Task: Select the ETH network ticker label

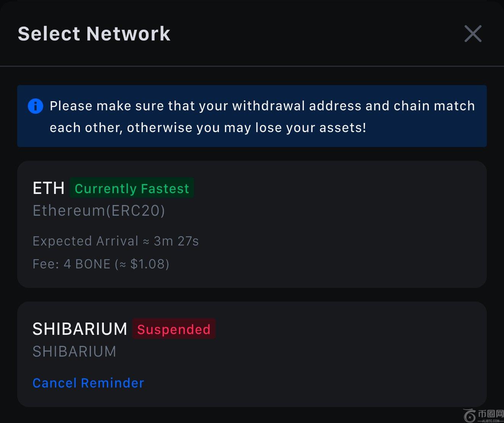Action: click(x=48, y=188)
